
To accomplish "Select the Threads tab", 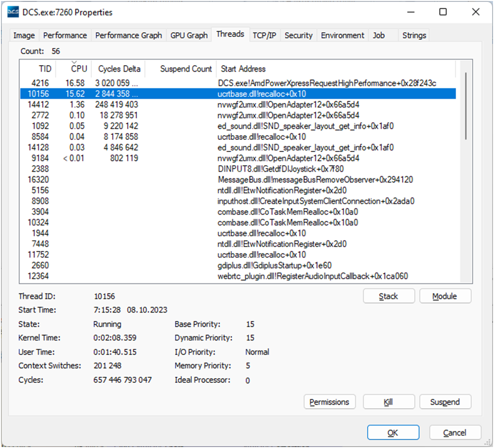I will coord(230,34).
